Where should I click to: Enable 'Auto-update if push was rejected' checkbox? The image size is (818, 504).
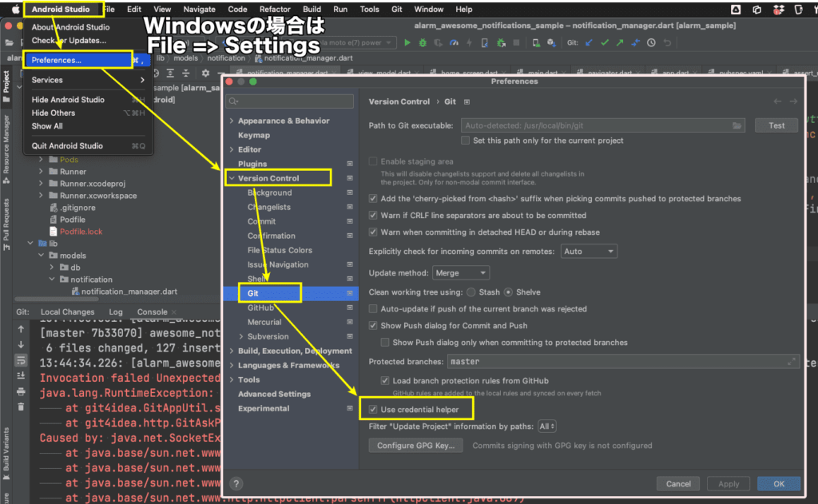[x=373, y=309]
